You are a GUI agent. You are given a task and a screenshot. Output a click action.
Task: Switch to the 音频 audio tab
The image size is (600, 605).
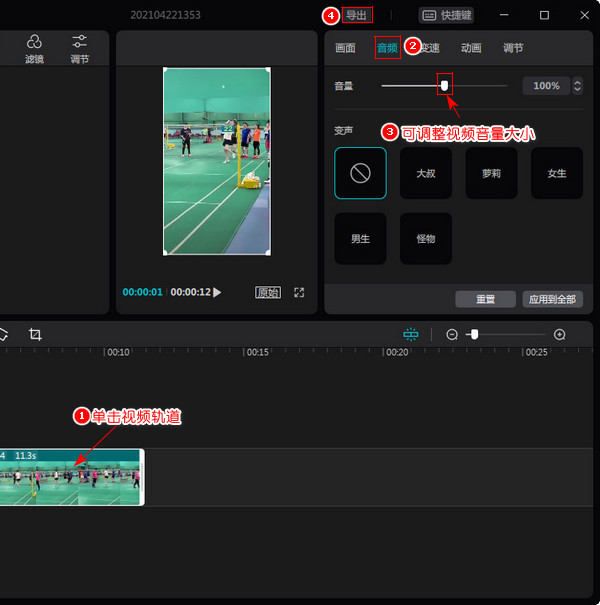[x=387, y=48]
